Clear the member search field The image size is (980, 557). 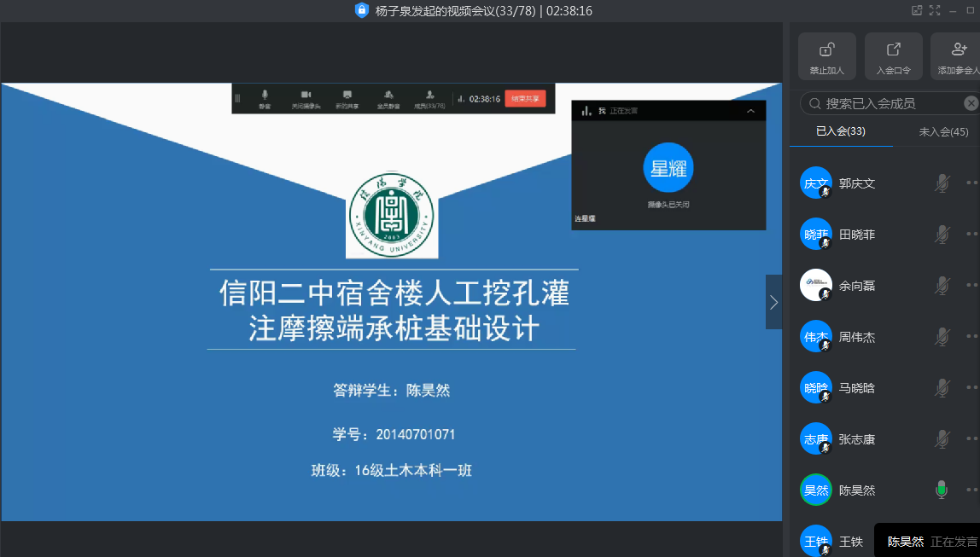(x=971, y=103)
